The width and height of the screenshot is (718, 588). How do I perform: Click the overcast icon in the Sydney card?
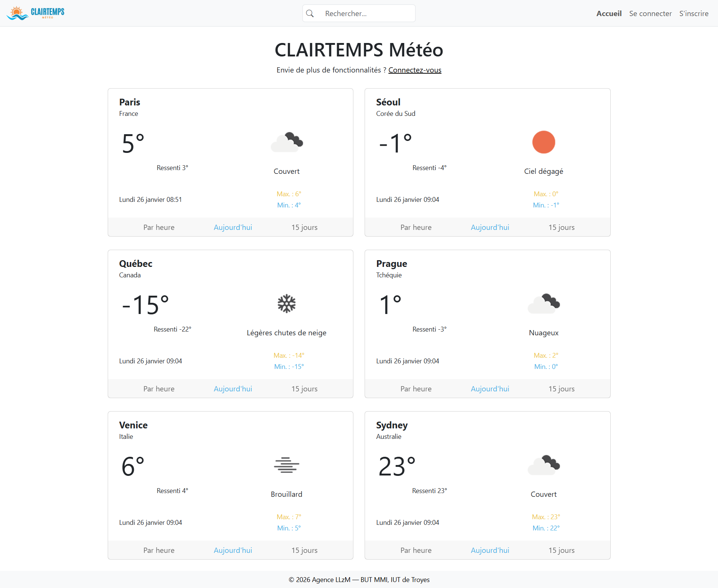coord(543,465)
